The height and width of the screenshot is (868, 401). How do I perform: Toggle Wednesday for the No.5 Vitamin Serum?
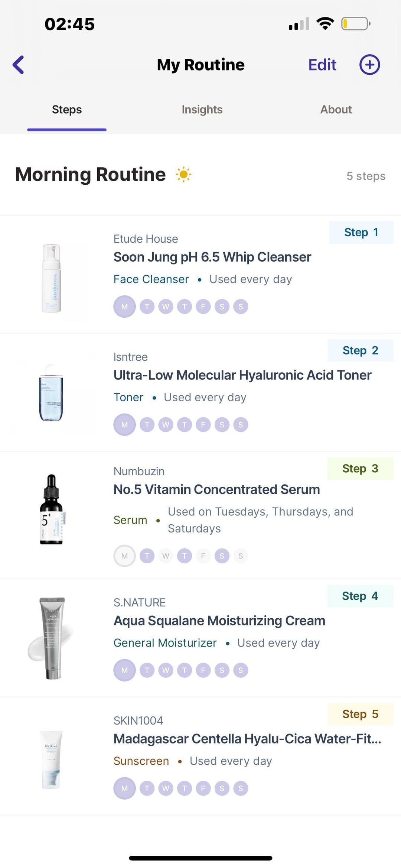(166, 556)
